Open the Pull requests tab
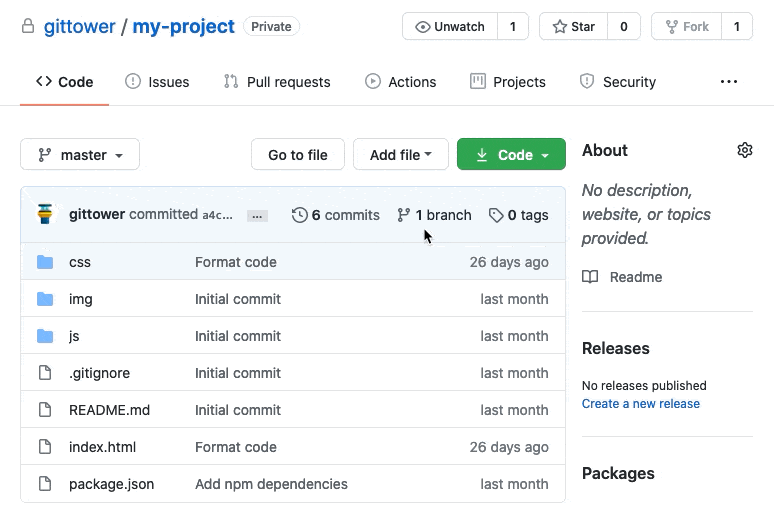 click(277, 82)
